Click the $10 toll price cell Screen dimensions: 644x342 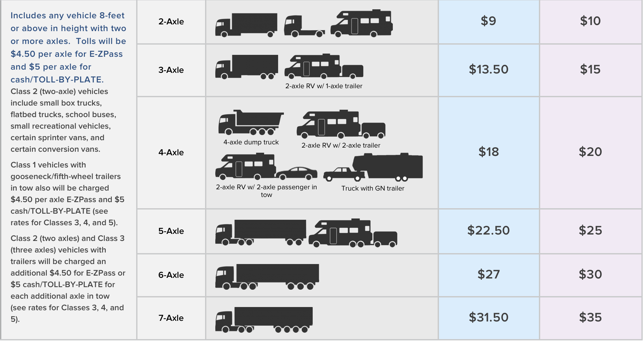(x=590, y=21)
